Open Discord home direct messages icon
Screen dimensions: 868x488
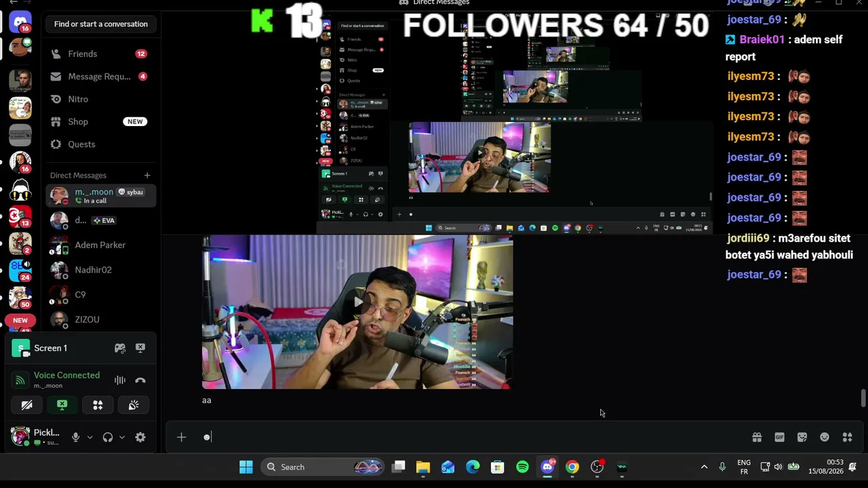point(20,22)
